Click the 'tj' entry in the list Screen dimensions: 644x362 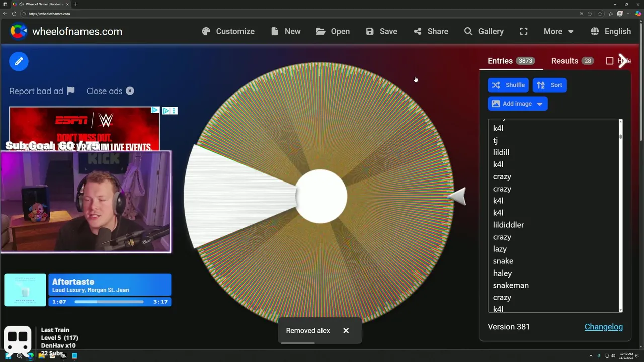[495, 140]
